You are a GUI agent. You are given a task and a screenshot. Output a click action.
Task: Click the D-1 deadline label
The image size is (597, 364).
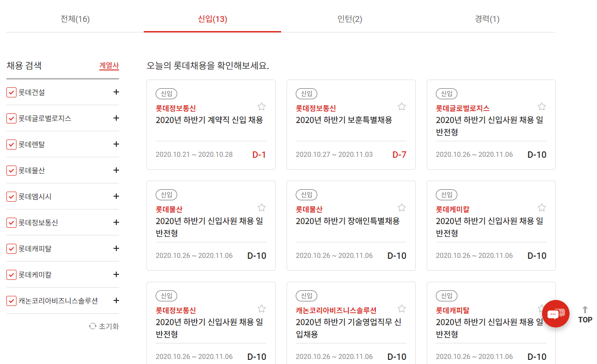(259, 155)
